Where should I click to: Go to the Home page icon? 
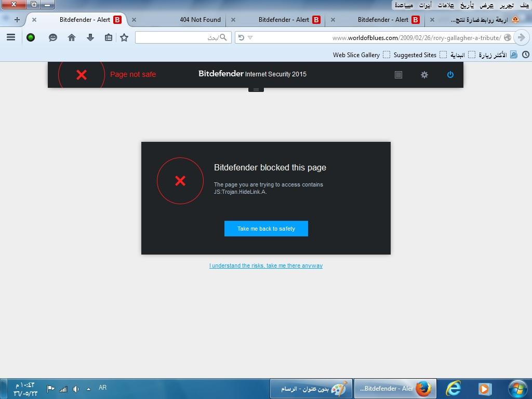[x=72, y=37]
